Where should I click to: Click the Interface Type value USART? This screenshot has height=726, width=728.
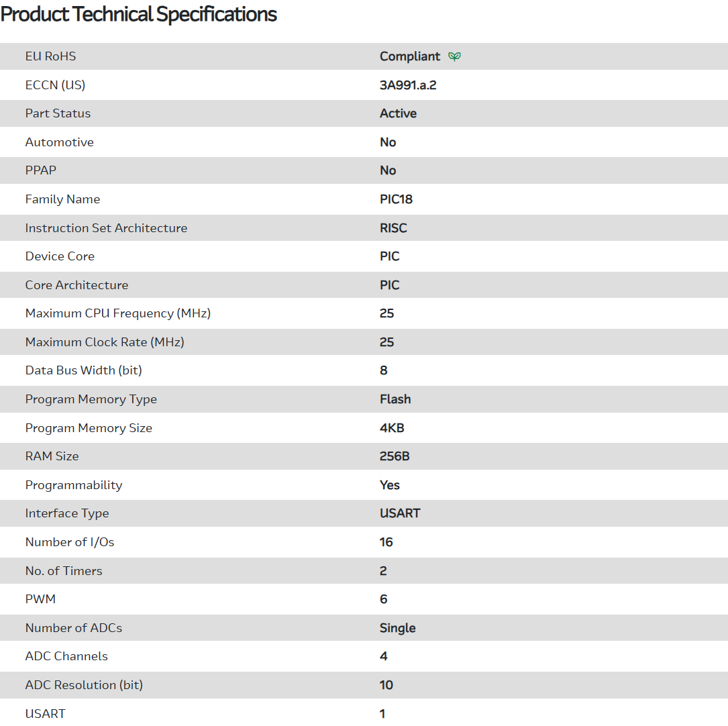pyautogui.click(x=400, y=513)
